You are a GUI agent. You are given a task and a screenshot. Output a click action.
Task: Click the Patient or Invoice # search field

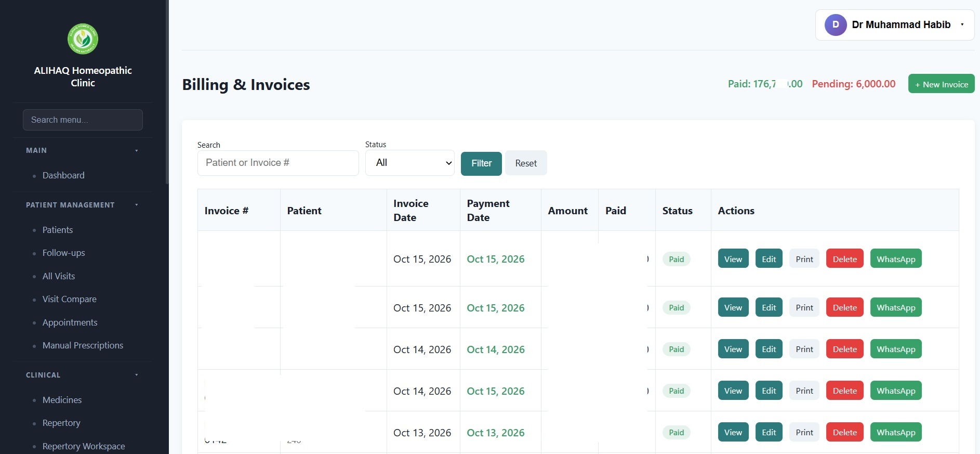click(278, 163)
